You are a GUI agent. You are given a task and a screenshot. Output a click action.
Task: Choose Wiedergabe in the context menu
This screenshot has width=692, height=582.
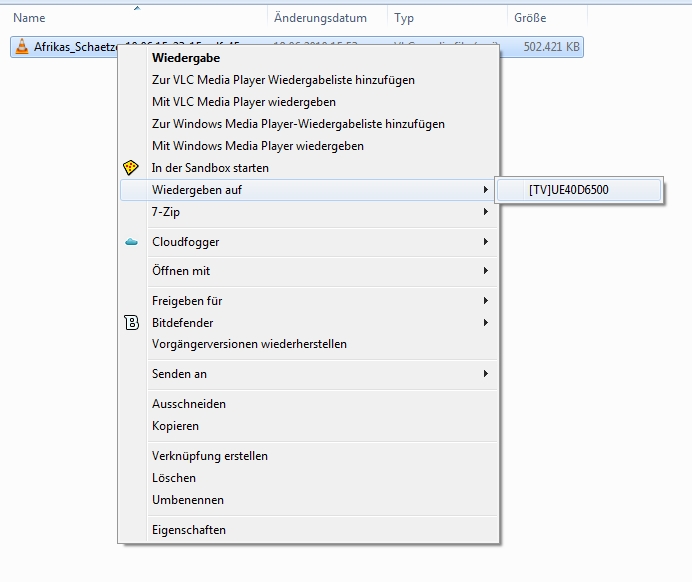pos(309,58)
